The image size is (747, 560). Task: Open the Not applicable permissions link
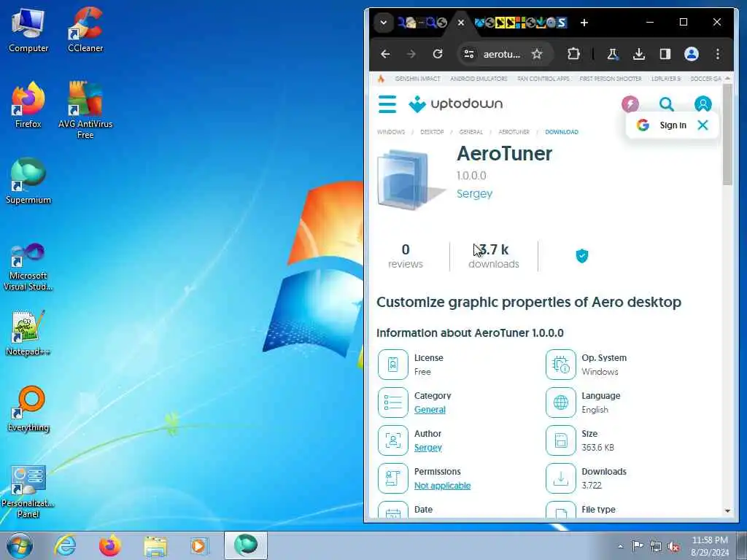point(442,486)
